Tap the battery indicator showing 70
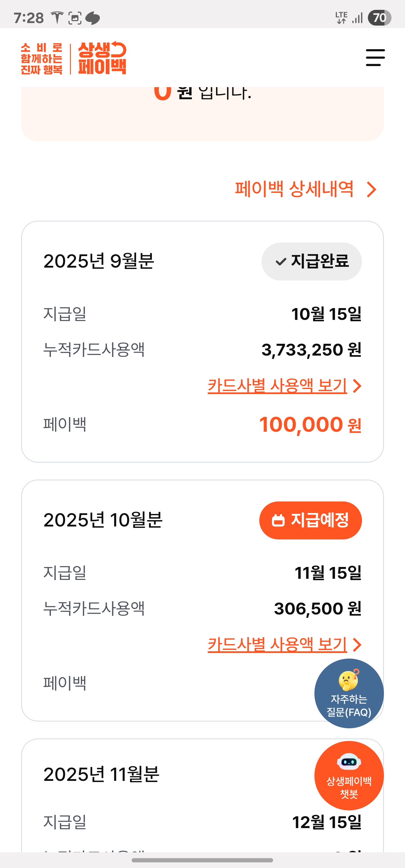The height and width of the screenshot is (868, 405). [379, 17]
